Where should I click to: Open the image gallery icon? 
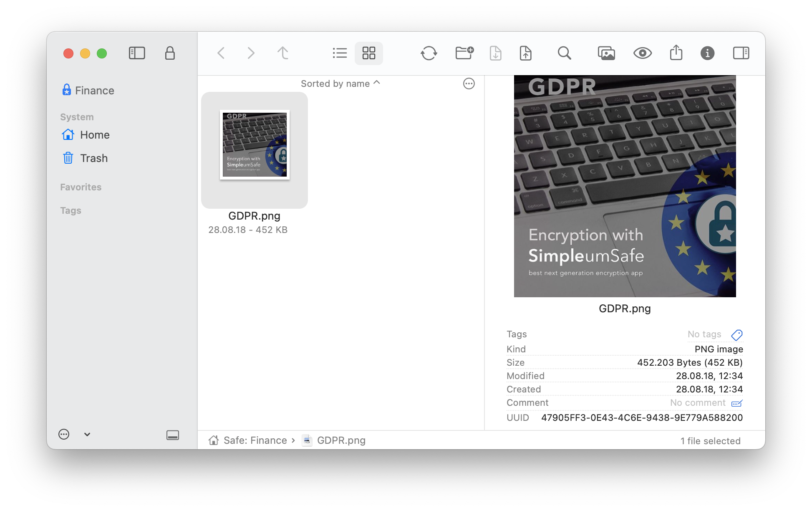(x=606, y=53)
